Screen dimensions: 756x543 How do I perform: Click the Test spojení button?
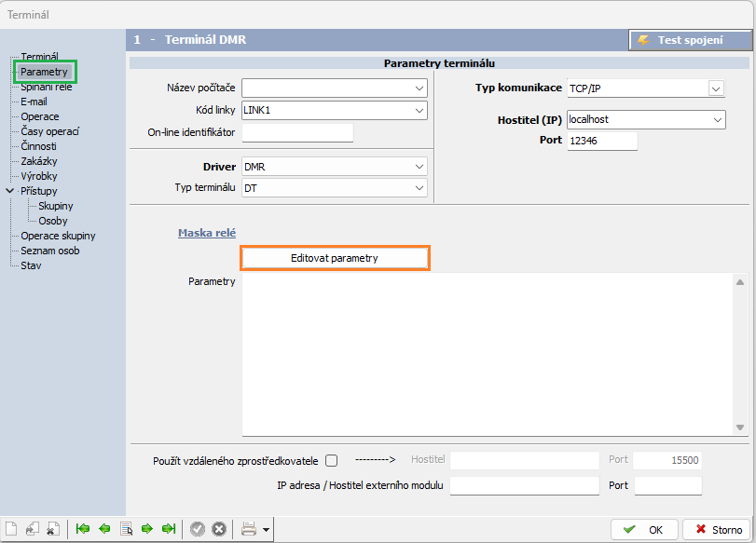click(690, 40)
